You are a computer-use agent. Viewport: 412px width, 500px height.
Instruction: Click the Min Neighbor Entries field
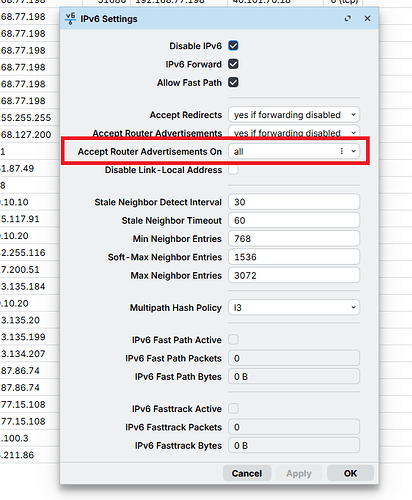point(294,239)
